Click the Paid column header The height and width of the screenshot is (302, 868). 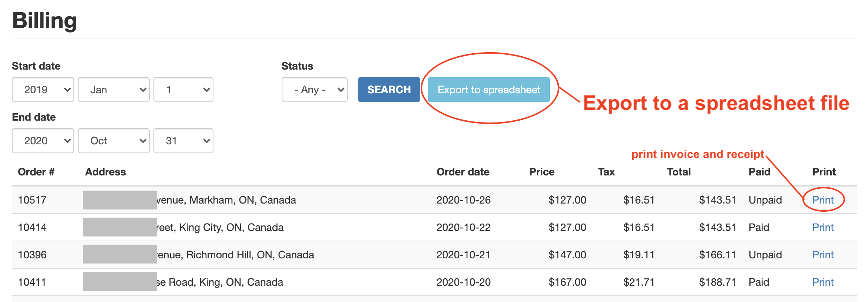coord(759,172)
